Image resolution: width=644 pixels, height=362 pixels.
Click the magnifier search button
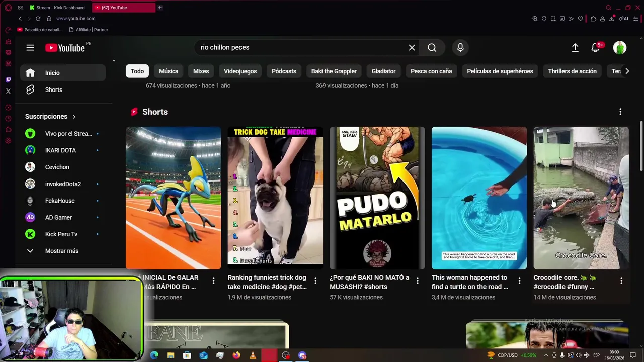click(432, 47)
